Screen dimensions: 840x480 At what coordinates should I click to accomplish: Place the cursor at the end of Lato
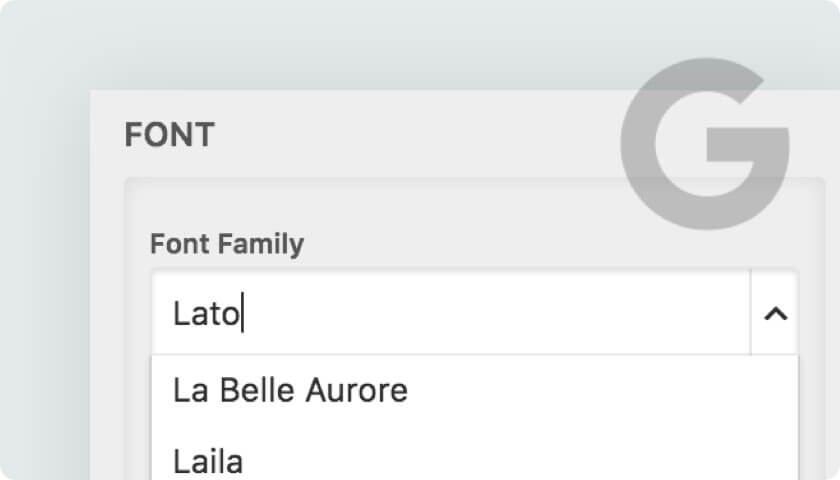click(x=242, y=313)
